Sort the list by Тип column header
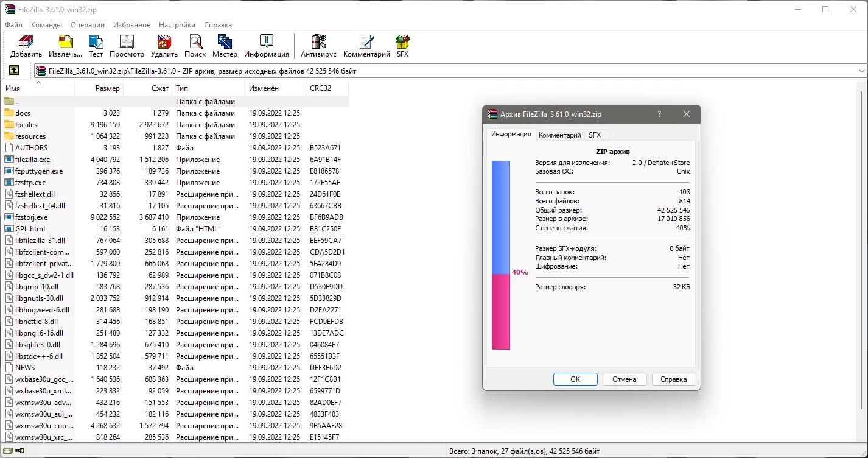Image resolution: width=868 pixels, height=458 pixels. coord(209,88)
